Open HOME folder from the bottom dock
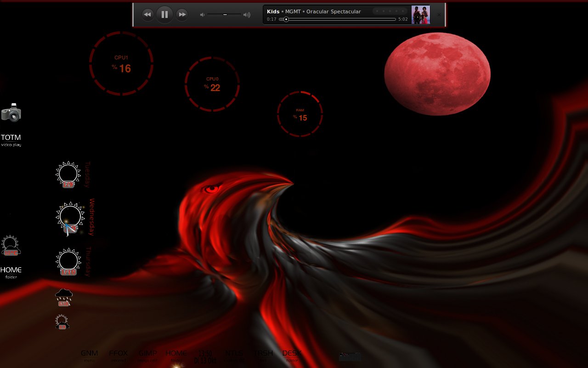Image resolution: width=588 pixels, height=368 pixels. [x=176, y=356]
